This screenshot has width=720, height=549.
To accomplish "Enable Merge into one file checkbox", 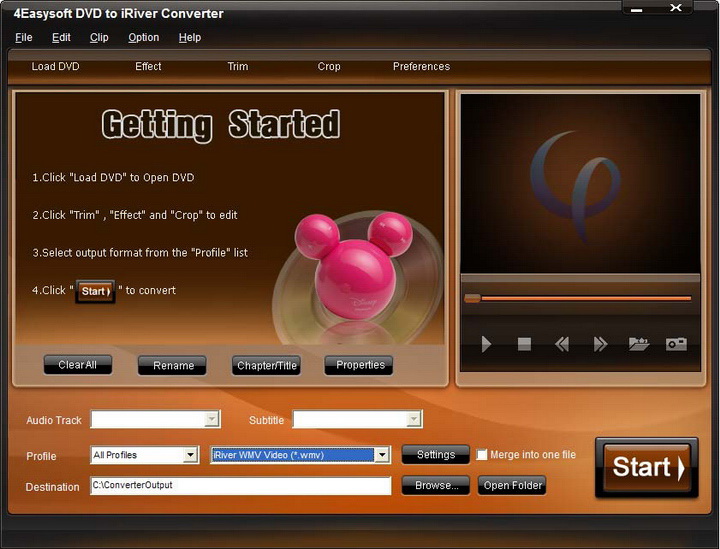I will point(481,454).
